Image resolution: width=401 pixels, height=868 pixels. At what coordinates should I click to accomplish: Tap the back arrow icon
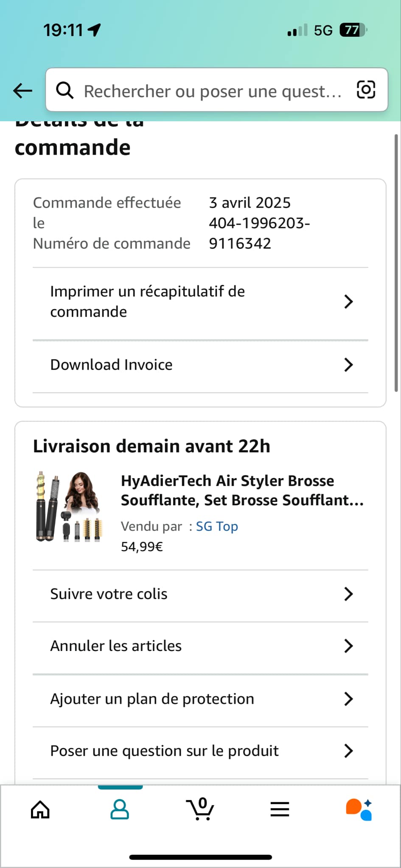point(23,90)
